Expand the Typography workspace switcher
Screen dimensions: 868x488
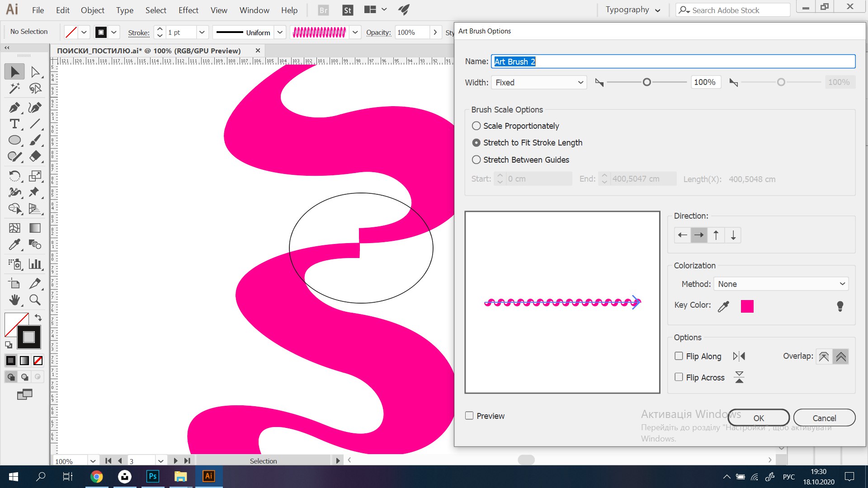[x=632, y=10]
